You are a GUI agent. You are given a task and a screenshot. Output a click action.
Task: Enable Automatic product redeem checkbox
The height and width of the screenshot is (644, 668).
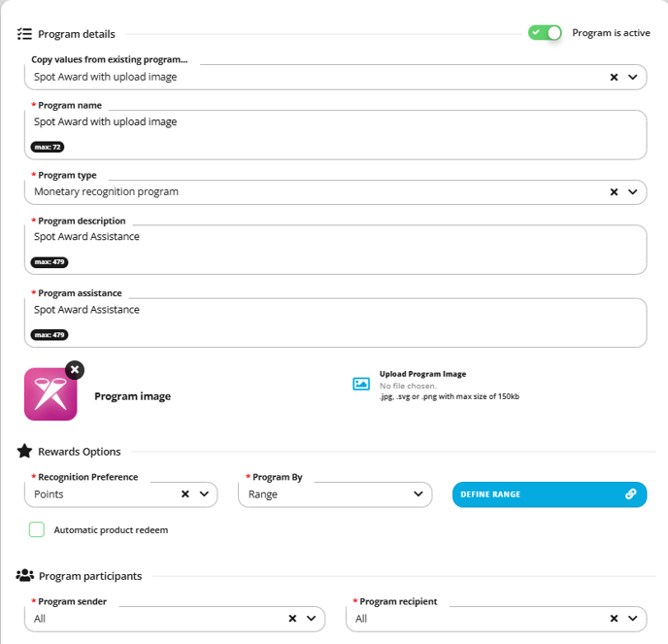tap(37, 529)
